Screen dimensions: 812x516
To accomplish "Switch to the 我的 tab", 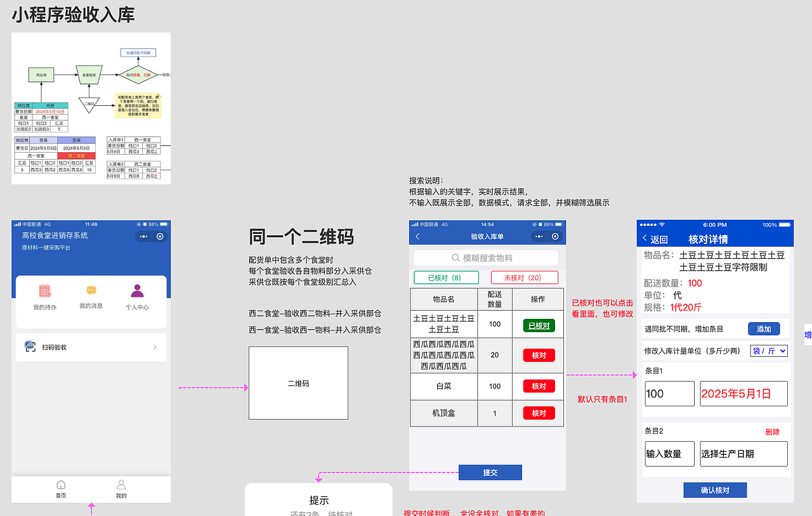I will click(121, 486).
